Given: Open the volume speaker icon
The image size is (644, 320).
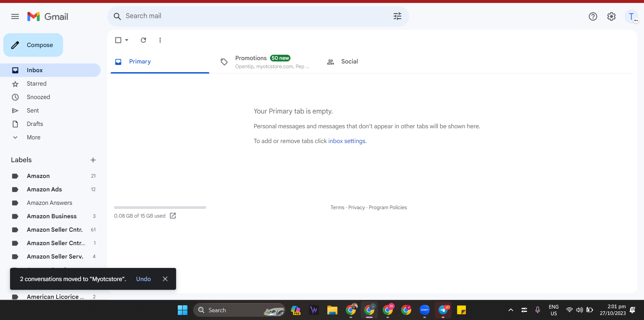Looking at the screenshot, I should coord(579,310).
